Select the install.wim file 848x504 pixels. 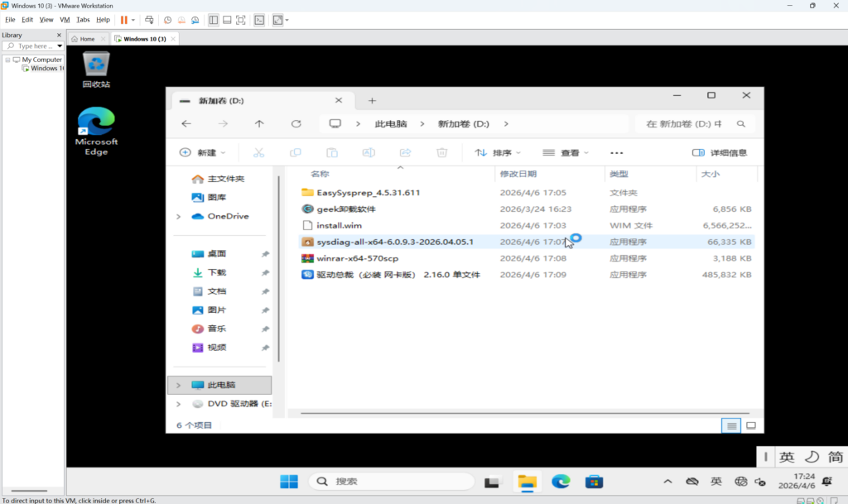pyautogui.click(x=339, y=225)
